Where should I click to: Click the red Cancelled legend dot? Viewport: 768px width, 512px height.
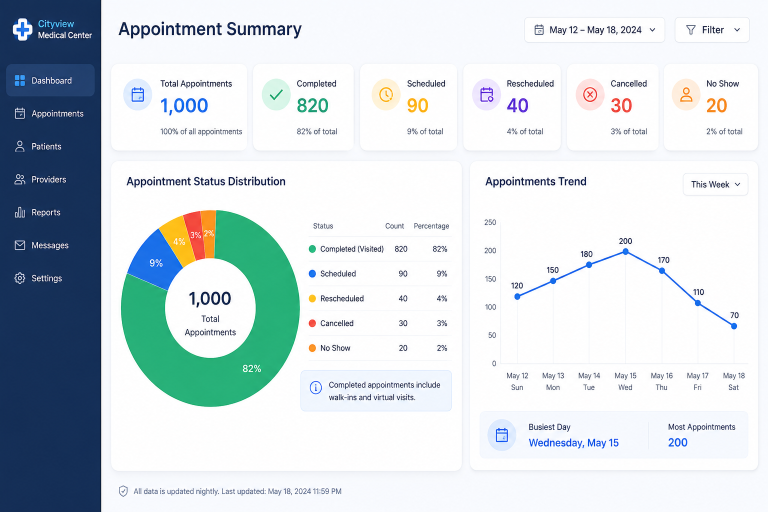coord(312,323)
